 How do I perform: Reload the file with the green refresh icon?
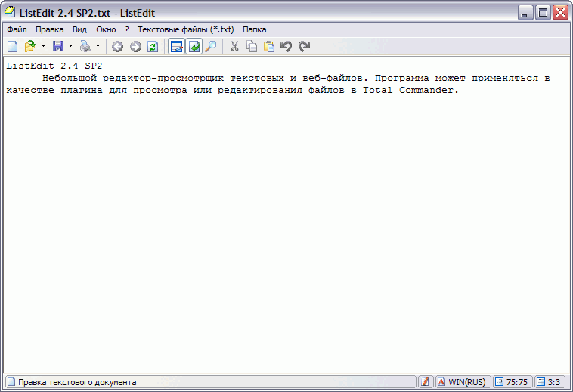coord(153,46)
